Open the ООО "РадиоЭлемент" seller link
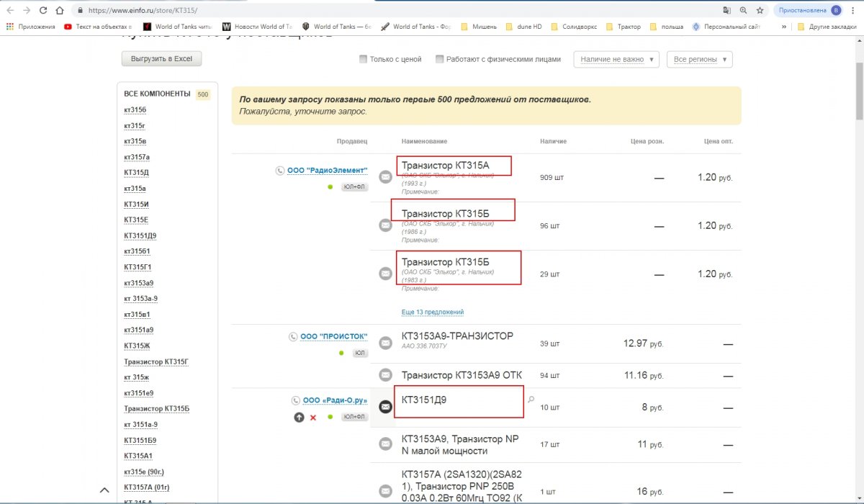Viewport: 864px width, 504px height. [x=327, y=171]
